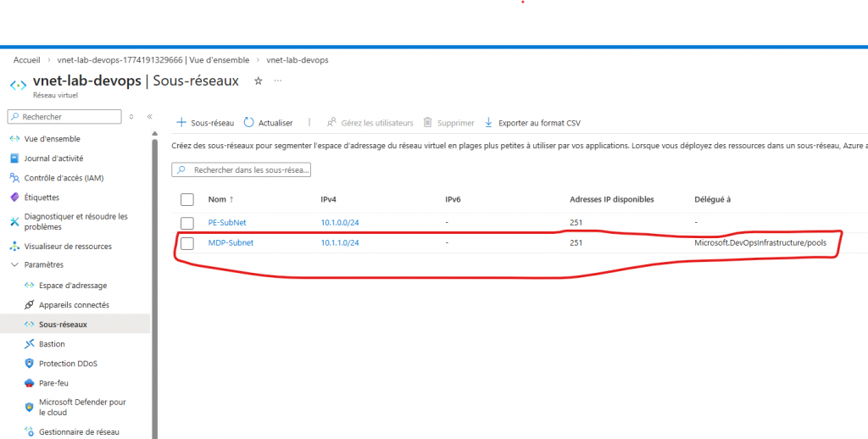
Task: Collapse the Paramètres section
Action: point(14,264)
